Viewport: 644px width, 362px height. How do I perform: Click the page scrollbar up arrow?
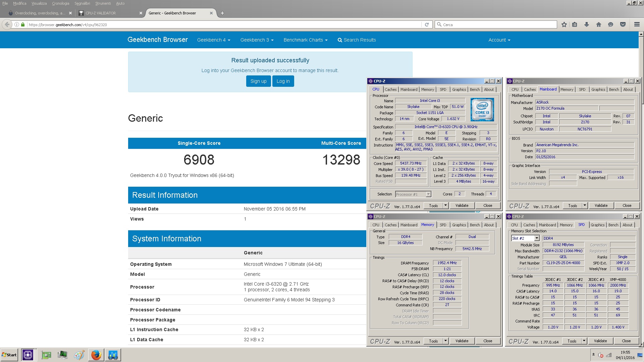pos(641,34)
